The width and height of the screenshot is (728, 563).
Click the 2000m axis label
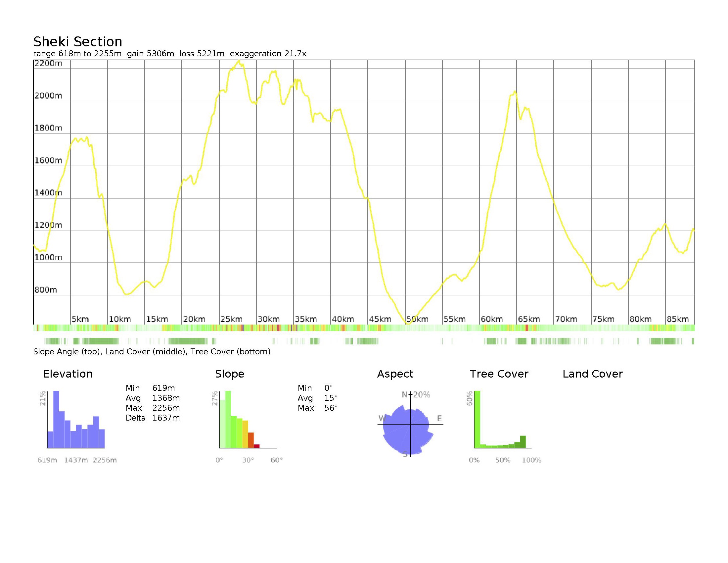point(48,96)
